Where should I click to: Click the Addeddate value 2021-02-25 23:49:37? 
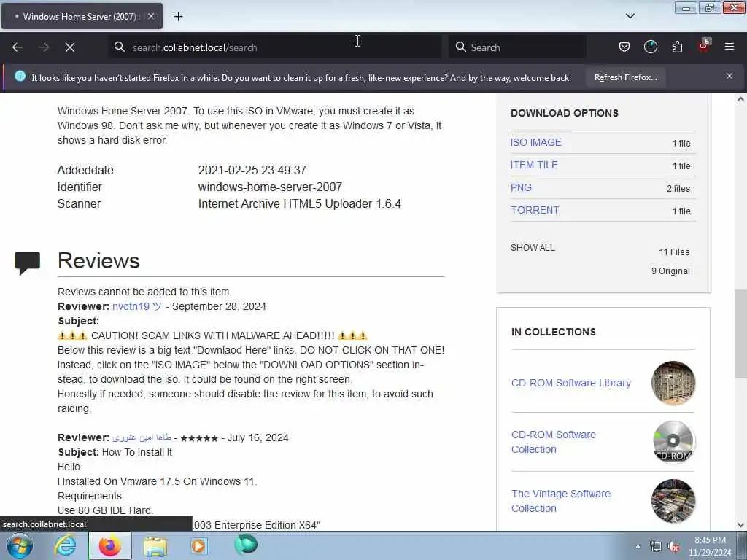click(252, 170)
